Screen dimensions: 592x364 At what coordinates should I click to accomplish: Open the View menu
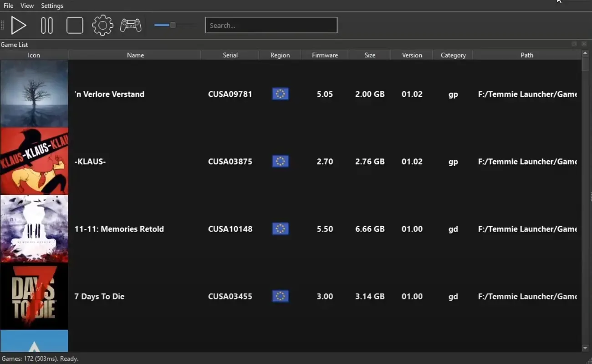[27, 5]
